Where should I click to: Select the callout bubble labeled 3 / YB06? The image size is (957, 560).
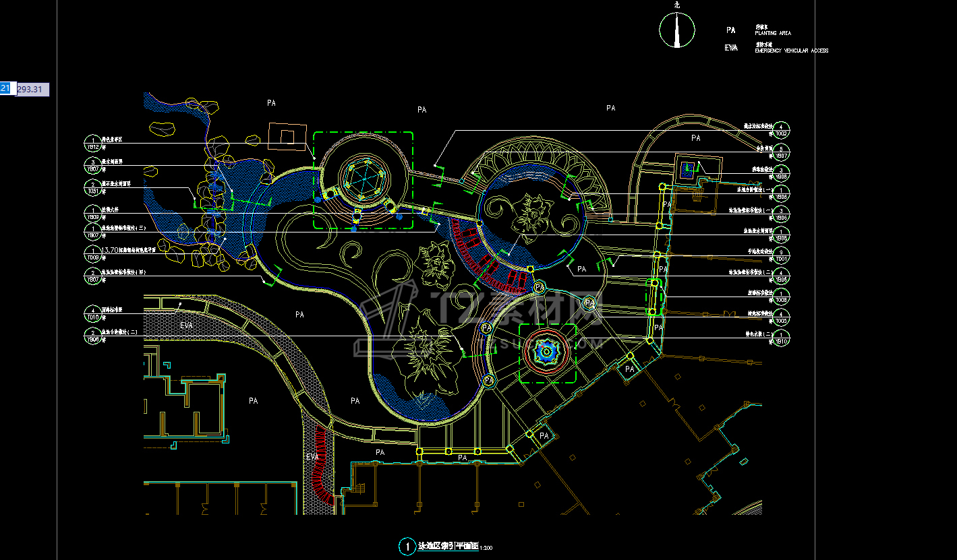point(781,214)
